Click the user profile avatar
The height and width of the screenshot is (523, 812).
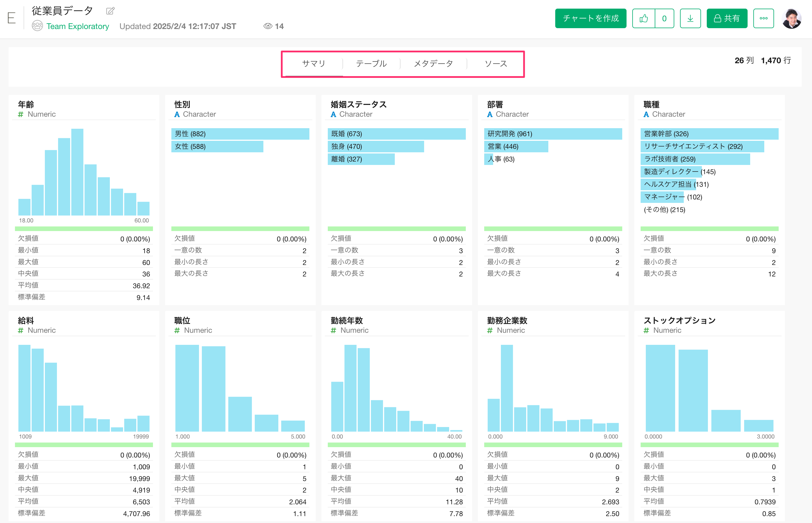(791, 19)
